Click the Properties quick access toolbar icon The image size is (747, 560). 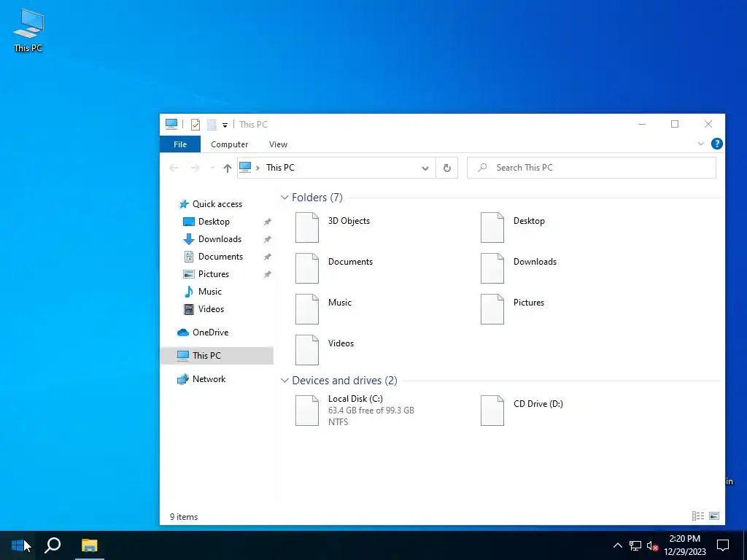pyautogui.click(x=196, y=125)
